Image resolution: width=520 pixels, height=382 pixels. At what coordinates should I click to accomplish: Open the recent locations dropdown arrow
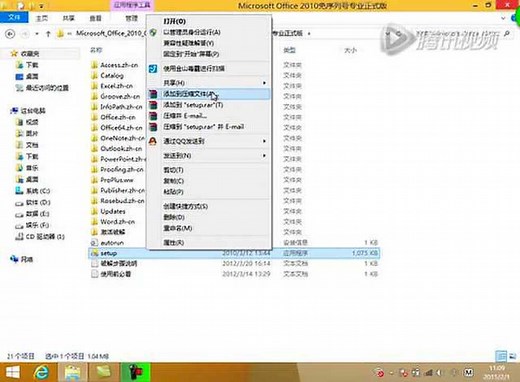pyautogui.click(x=37, y=34)
